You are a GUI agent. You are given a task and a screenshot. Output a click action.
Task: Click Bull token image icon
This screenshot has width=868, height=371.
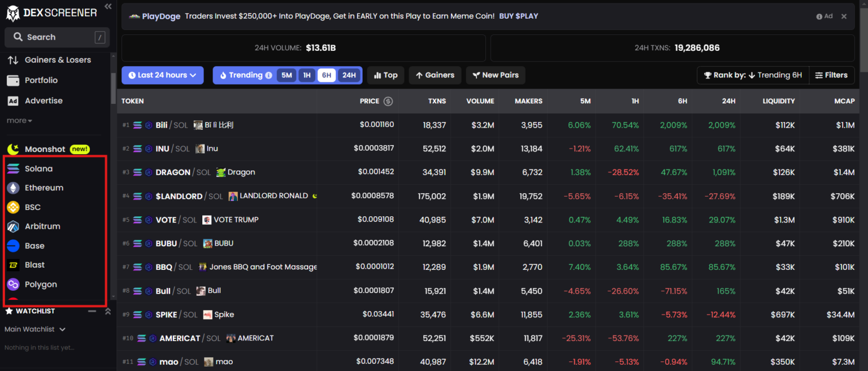(201, 291)
